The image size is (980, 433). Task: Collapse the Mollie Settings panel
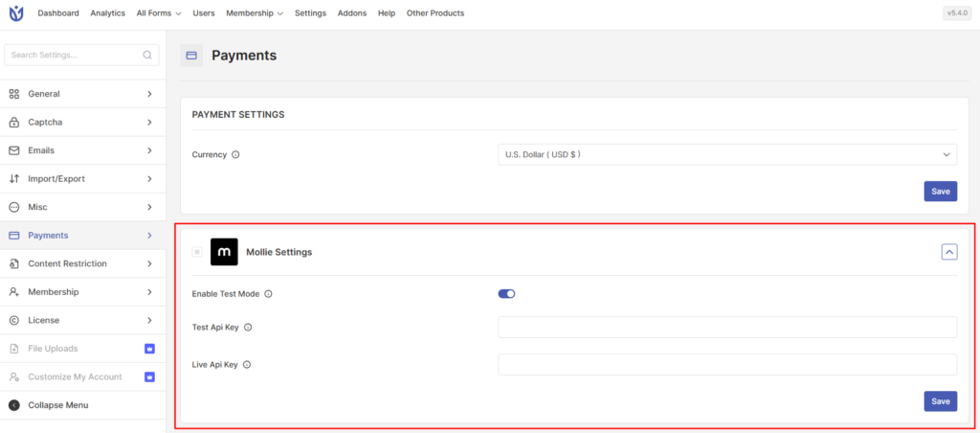pos(948,252)
